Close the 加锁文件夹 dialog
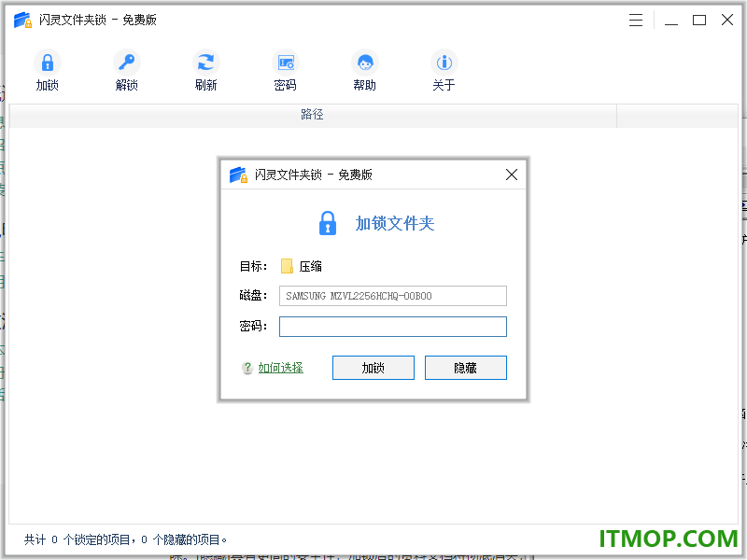Viewport: 747px width, 560px height. click(x=512, y=175)
